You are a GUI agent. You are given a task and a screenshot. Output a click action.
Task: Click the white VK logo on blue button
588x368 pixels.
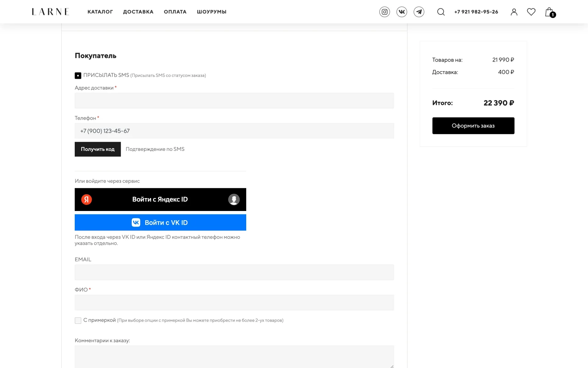point(136,222)
